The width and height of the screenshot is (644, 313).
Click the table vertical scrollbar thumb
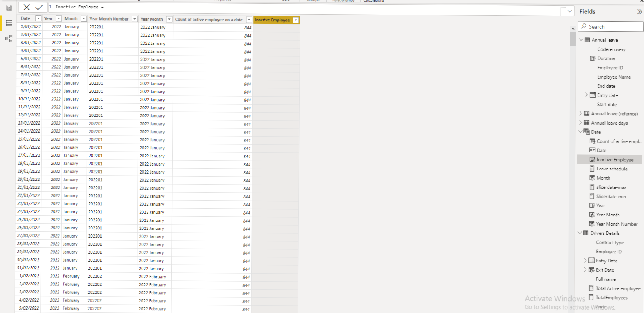click(573, 39)
